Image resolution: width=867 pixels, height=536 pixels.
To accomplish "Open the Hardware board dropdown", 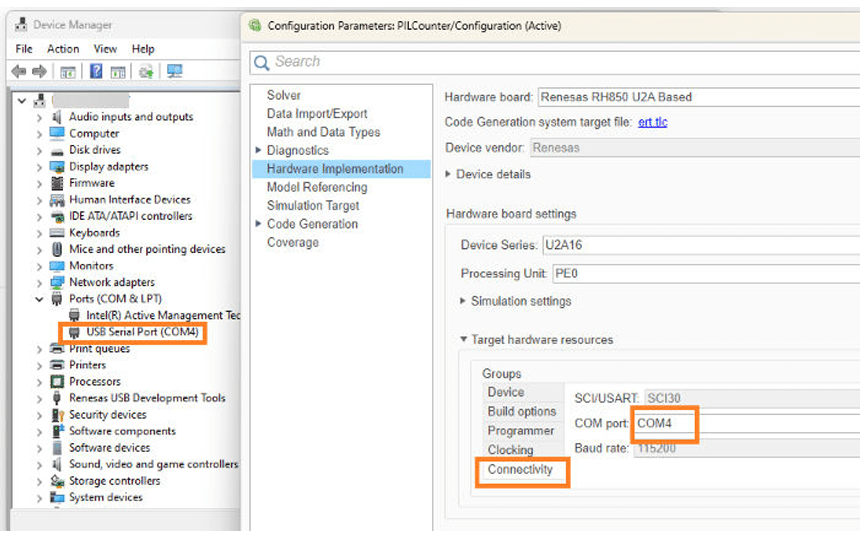I will tap(697, 97).
